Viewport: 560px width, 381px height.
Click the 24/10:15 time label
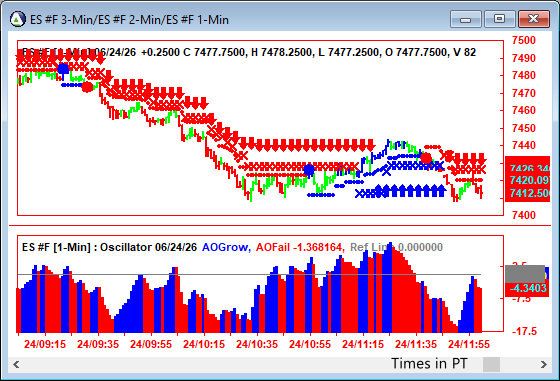click(x=204, y=344)
